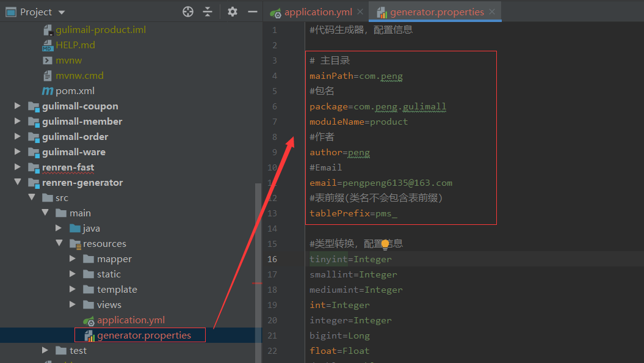Screen dimensions: 644x363
Task: Switch to the application.yml tab
Action: 318,12
